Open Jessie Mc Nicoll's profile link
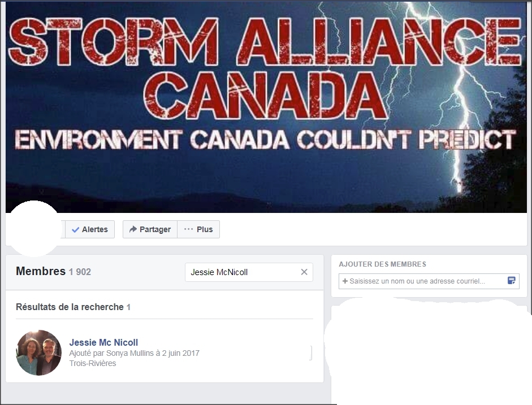Screen dimensions: 532x405 [x=103, y=342]
